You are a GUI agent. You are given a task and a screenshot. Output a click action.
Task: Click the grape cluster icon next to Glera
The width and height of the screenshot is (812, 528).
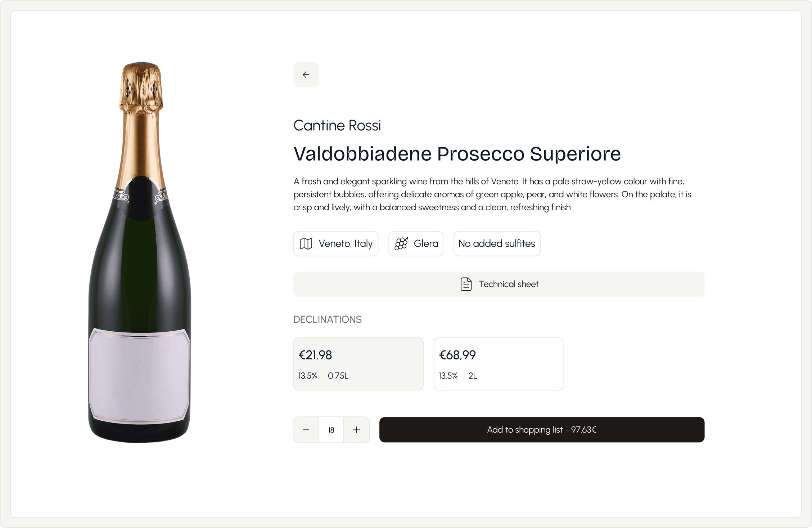click(401, 243)
